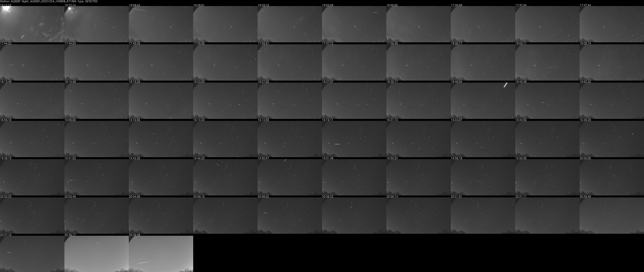Open the 17:59:46 detection

point(419,62)
